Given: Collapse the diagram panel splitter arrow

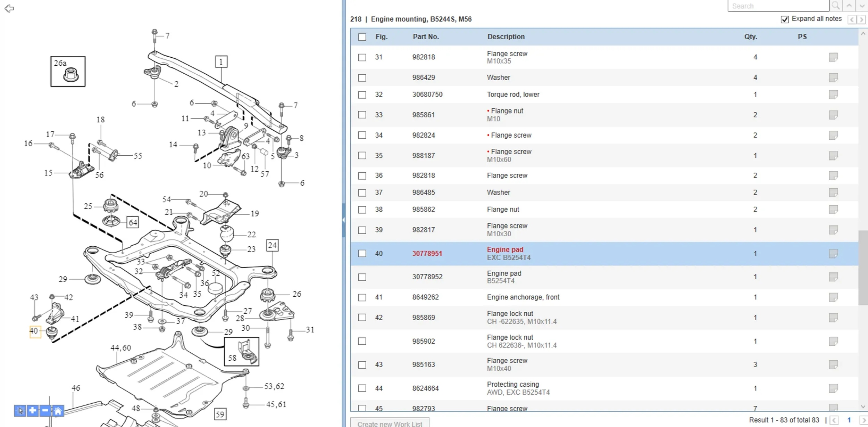Looking at the screenshot, I should click(x=343, y=220).
